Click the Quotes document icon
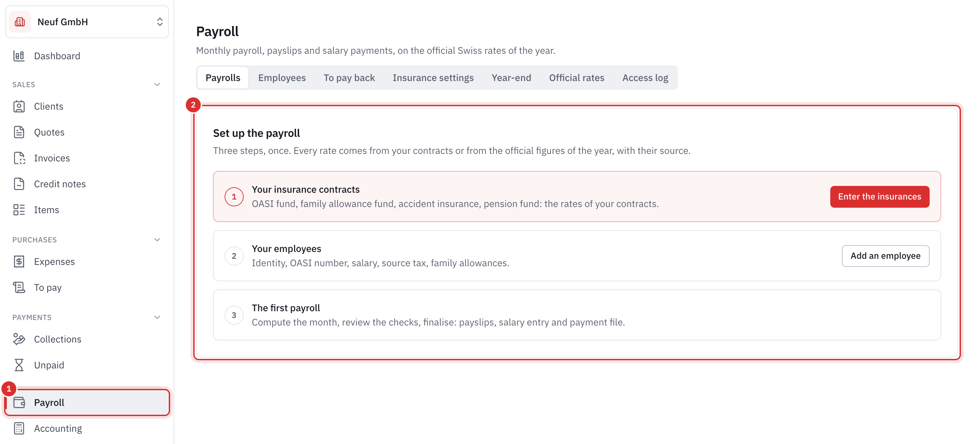980x444 pixels. [19, 132]
